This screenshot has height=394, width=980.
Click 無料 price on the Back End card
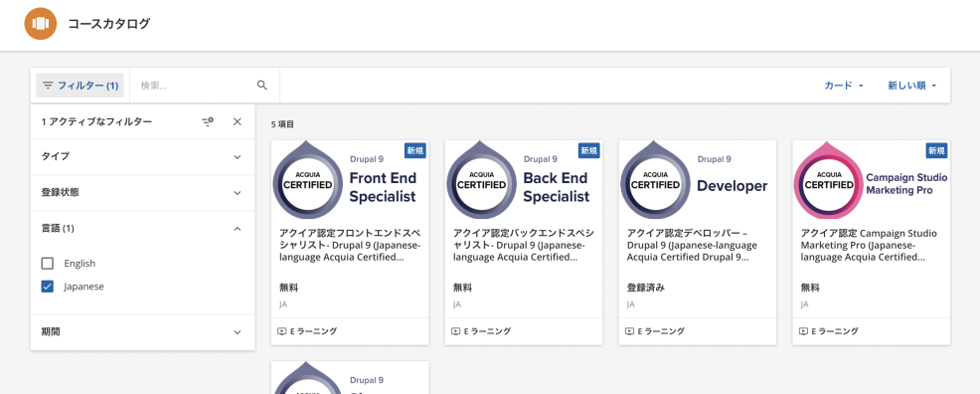click(462, 288)
